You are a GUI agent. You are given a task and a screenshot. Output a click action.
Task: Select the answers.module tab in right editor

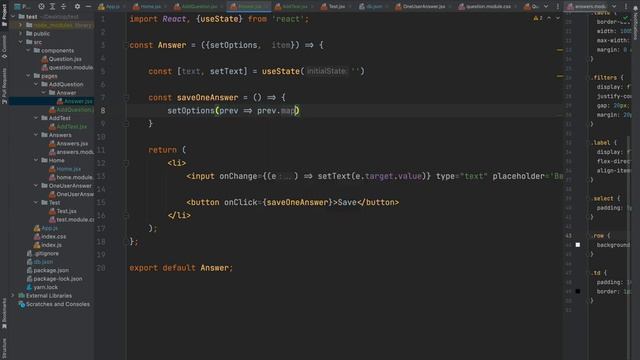coord(587,7)
